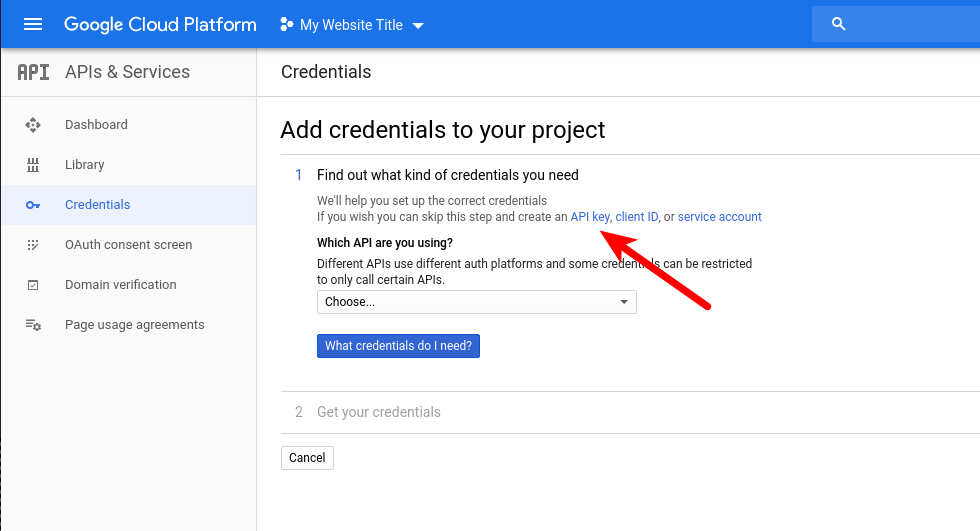This screenshot has width=980, height=531.
Task: Click the service account link
Action: pyautogui.click(x=719, y=217)
